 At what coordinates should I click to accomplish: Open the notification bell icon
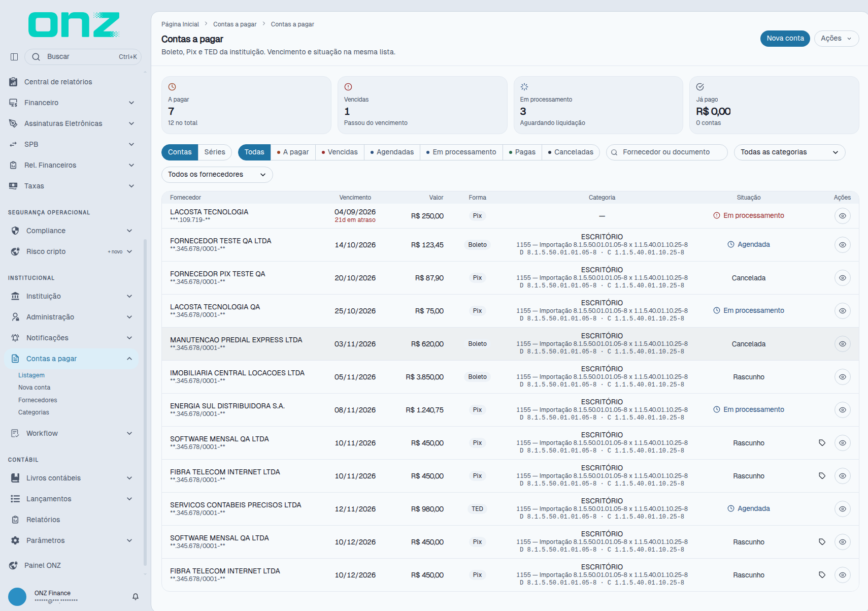(x=136, y=597)
